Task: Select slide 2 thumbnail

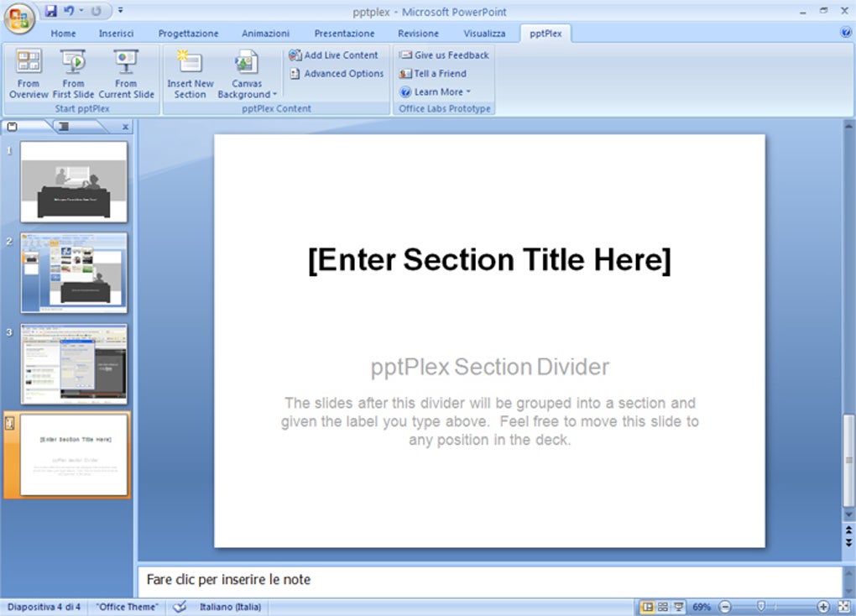Action: click(x=74, y=273)
